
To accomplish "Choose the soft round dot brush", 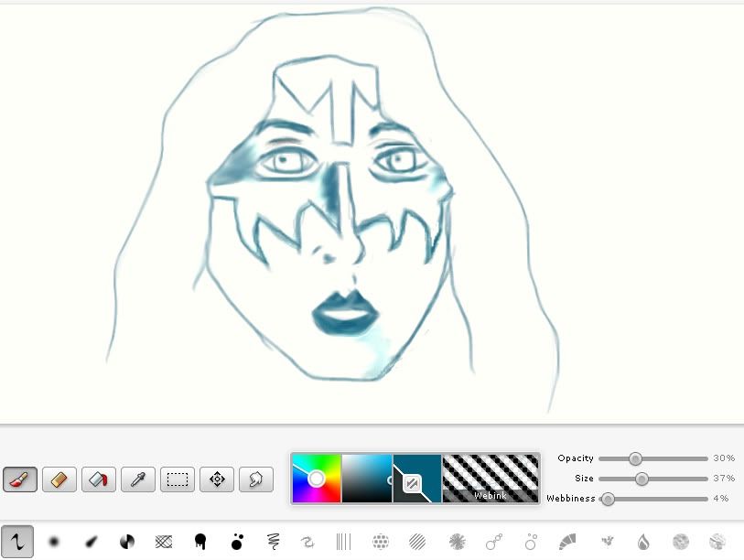I will point(54,542).
